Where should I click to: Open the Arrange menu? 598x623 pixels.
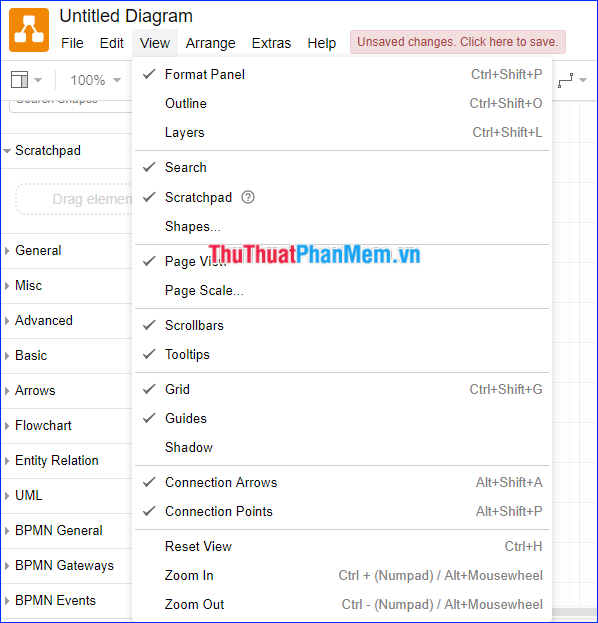[211, 43]
